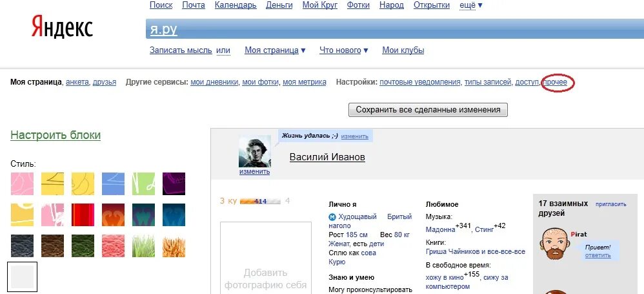Click the Курю link
The image size is (644, 294).
[337, 262]
